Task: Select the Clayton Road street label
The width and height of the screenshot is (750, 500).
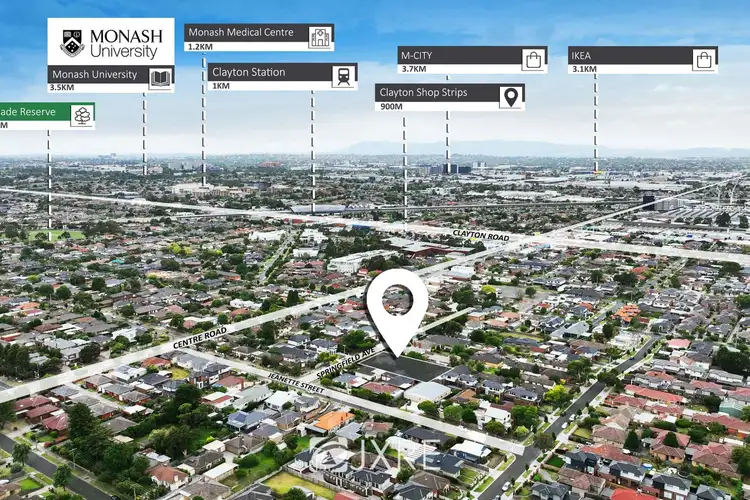Action: pos(480,234)
